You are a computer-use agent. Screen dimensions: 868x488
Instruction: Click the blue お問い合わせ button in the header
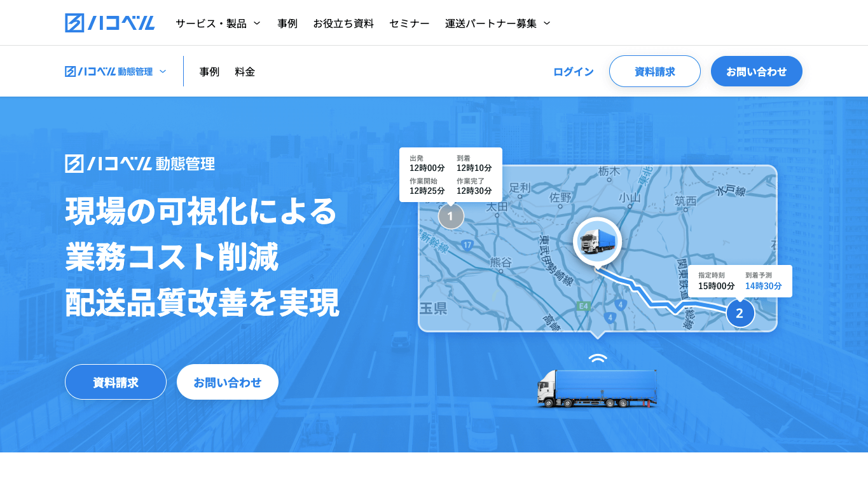click(x=756, y=71)
